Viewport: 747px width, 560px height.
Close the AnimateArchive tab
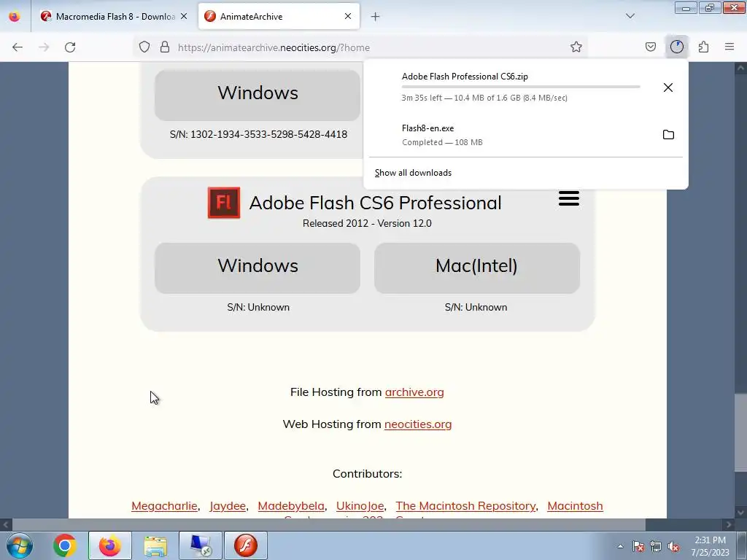[348, 16]
